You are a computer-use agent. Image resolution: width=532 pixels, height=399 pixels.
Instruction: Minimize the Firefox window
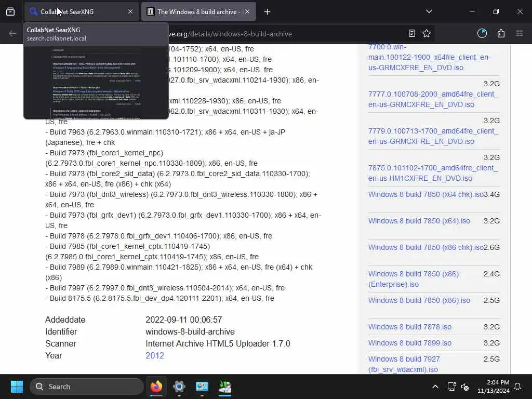472,11
